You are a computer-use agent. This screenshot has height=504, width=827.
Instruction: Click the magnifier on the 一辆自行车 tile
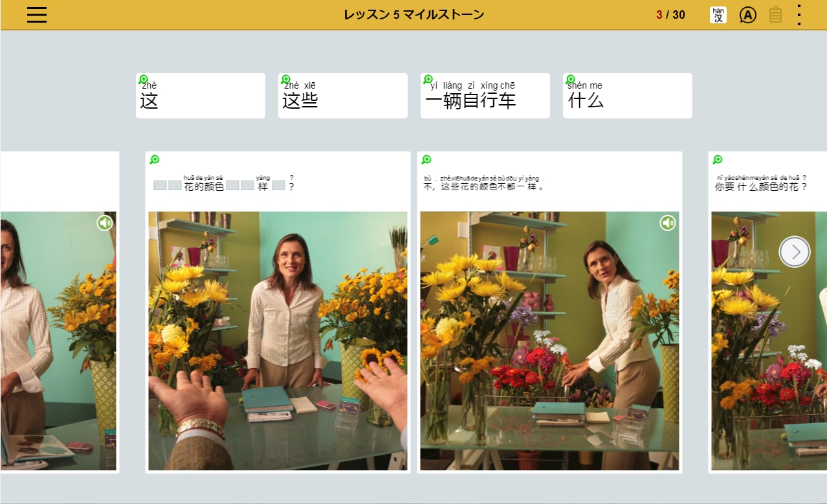pyautogui.click(x=428, y=78)
